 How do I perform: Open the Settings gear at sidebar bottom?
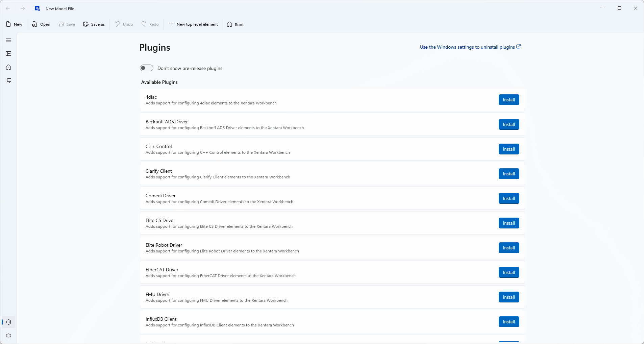pyautogui.click(x=8, y=336)
